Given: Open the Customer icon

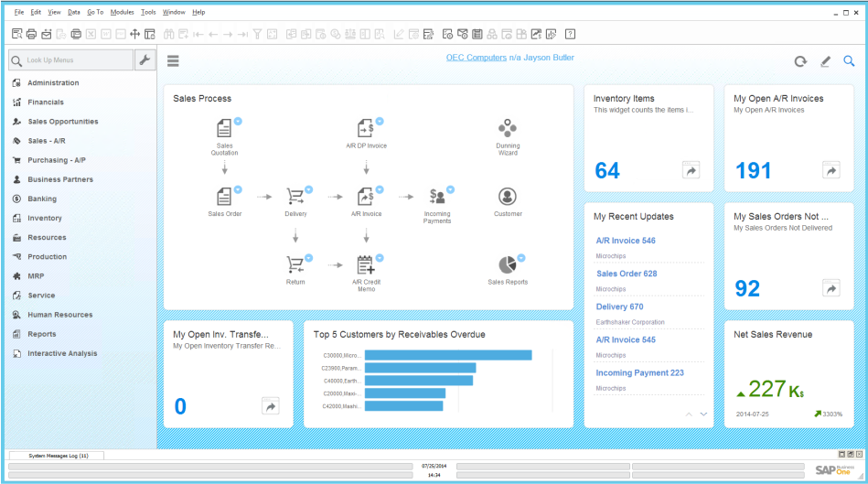Looking at the screenshot, I should pyautogui.click(x=507, y=197).
